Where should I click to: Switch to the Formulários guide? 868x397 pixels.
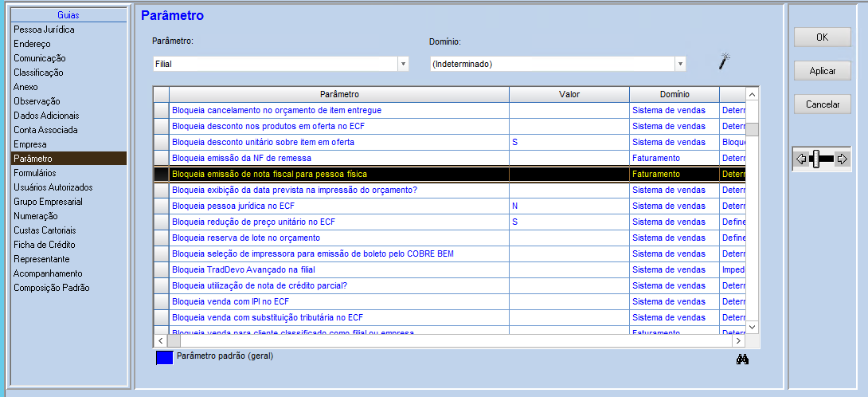(x=35, y=173)
